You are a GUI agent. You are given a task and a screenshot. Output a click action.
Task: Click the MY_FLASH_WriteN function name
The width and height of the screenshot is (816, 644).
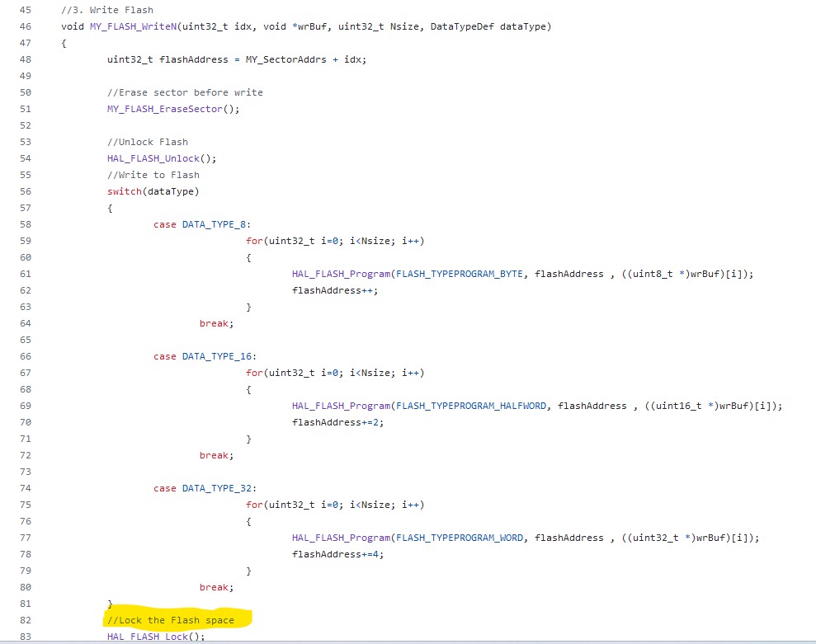[134, 26]
